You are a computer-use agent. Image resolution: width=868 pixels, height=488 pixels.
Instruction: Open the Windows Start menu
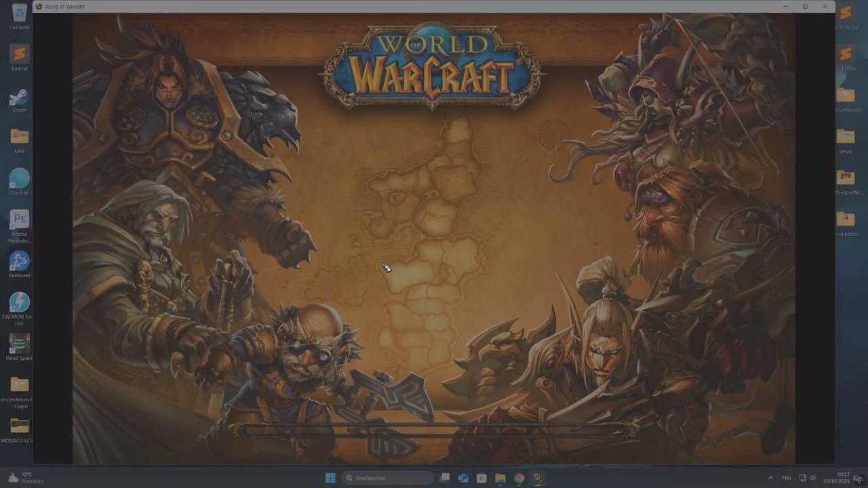tap(330, 478)
